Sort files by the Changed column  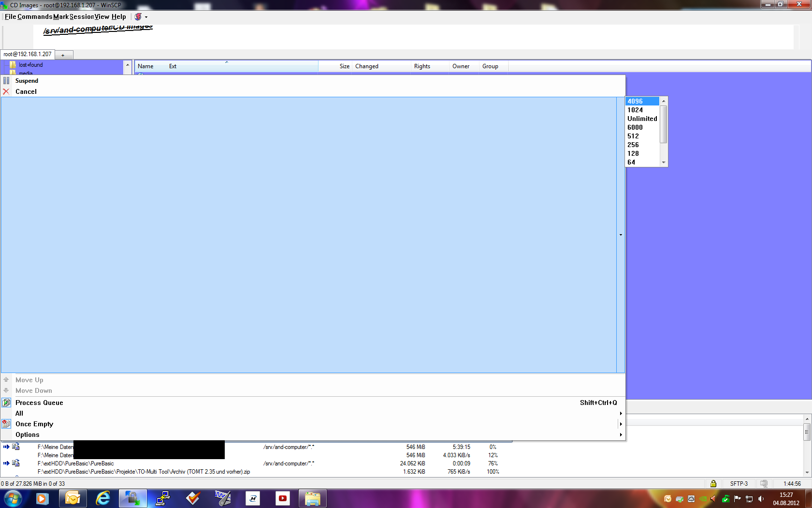(x=367, y=66)
